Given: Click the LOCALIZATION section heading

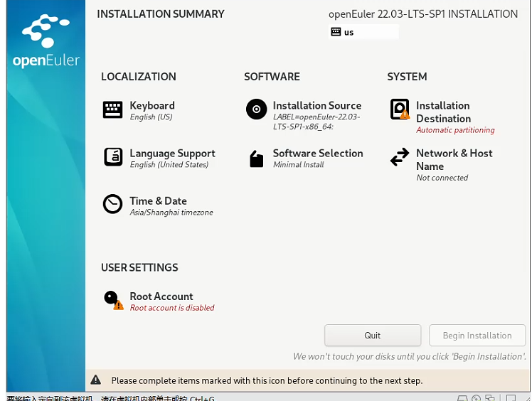Looking at the screenshot, I should (x=139, y=77).
